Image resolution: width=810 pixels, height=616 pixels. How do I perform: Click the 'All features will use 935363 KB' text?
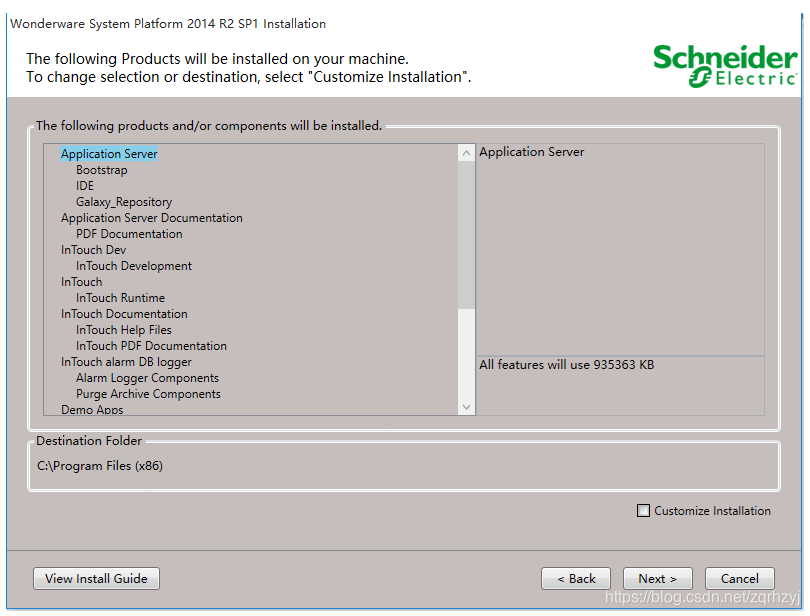coord(566,364)
